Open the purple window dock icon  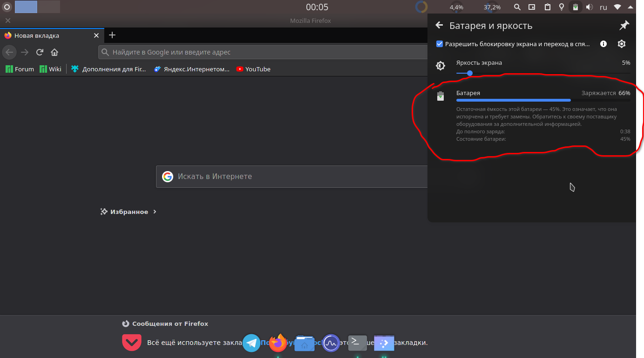pyautogui.click(x=384, y=343)
